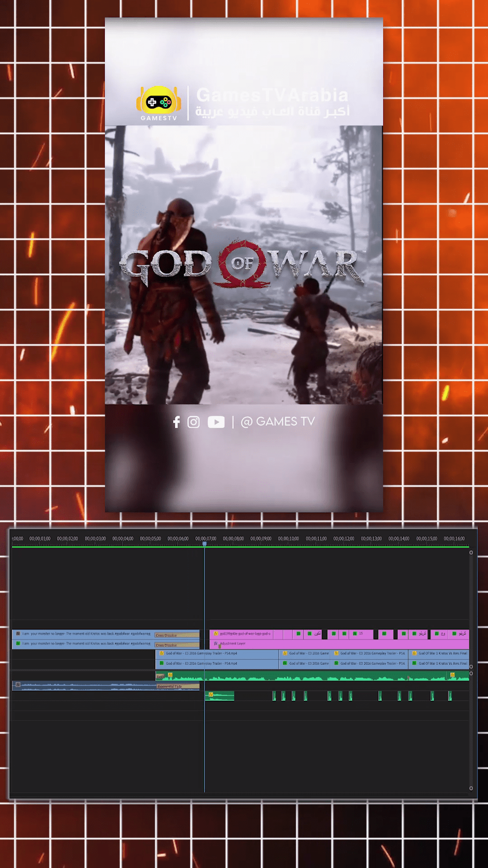Screen dimensions: 488x868
Task: Click yellow fx badge near end of green audio track
Action: pos(452,675)
